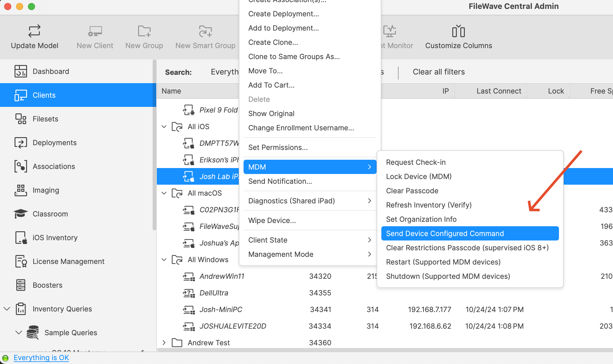Click the Inventory Queries icon
Viewport: 613px width, 364px height.
click(x=20, y=309)
